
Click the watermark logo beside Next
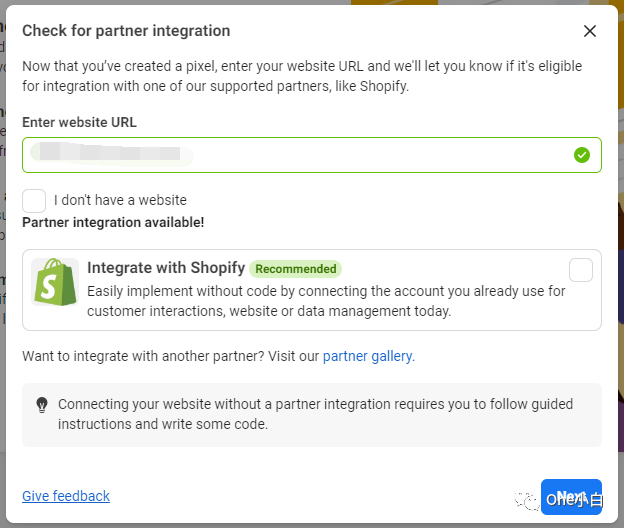point(526,500)
